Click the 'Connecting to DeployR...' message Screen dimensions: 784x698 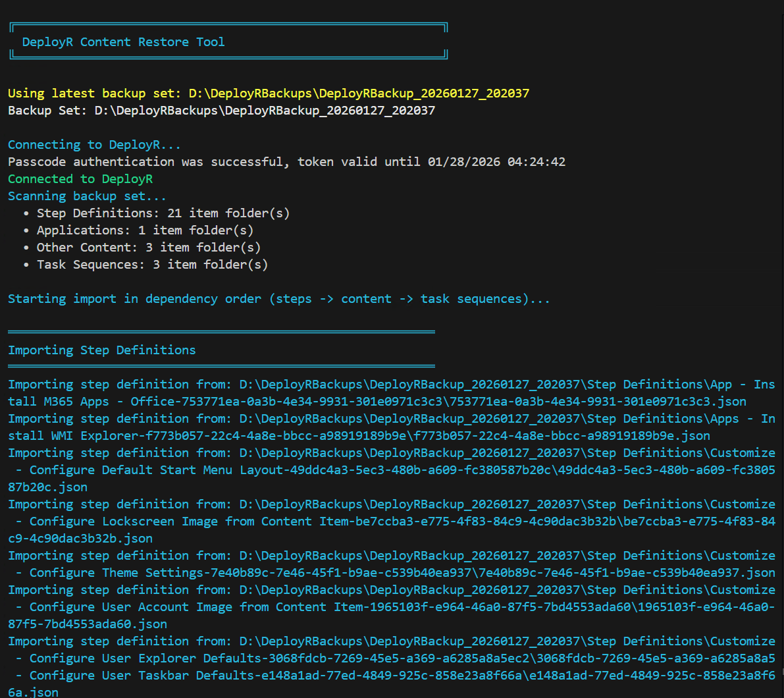(94, 145)
